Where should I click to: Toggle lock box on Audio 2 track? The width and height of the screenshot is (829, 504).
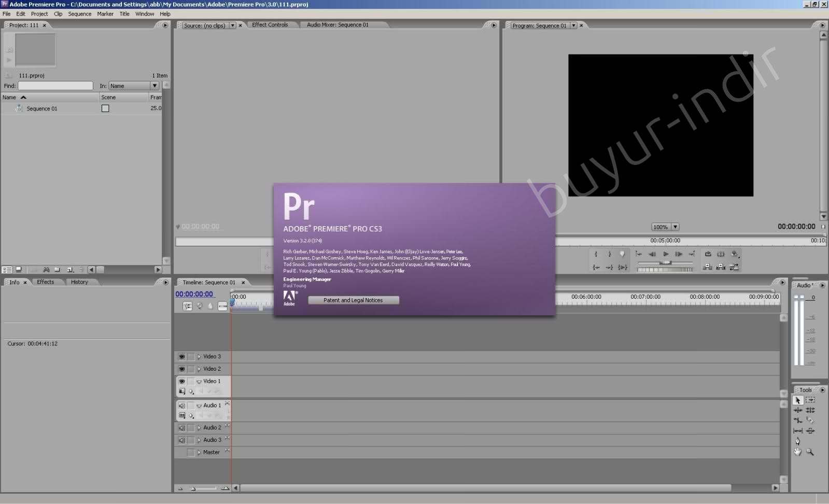tap(191, 428)
